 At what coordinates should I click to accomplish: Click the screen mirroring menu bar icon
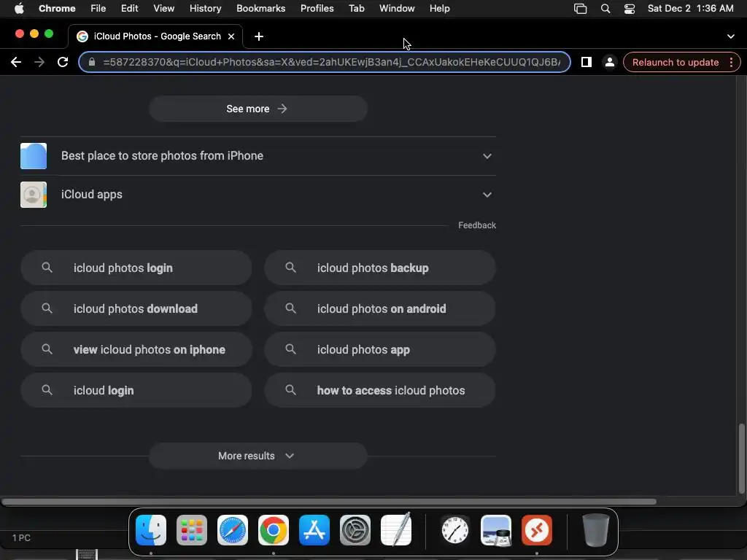click(x=580, y=9)
